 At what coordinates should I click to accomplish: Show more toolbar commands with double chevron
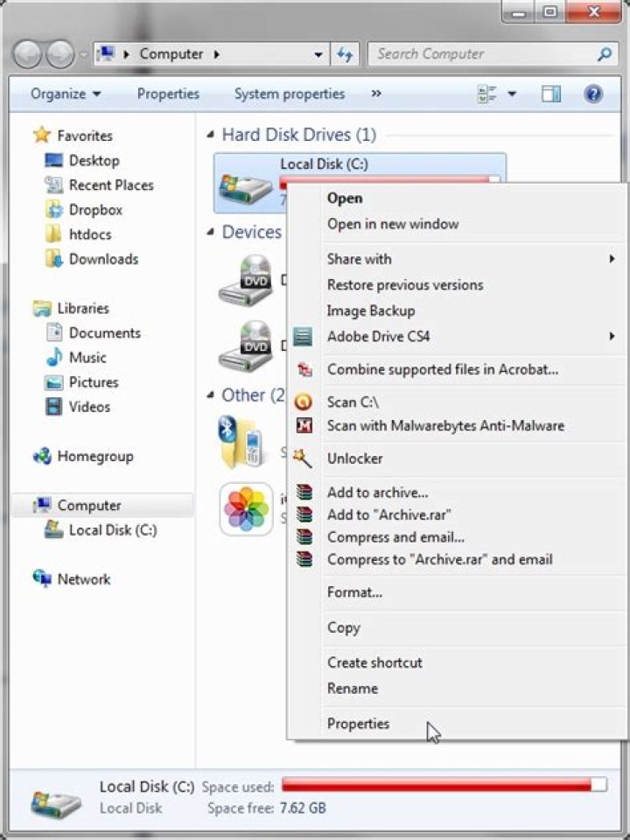click(376, 94)
